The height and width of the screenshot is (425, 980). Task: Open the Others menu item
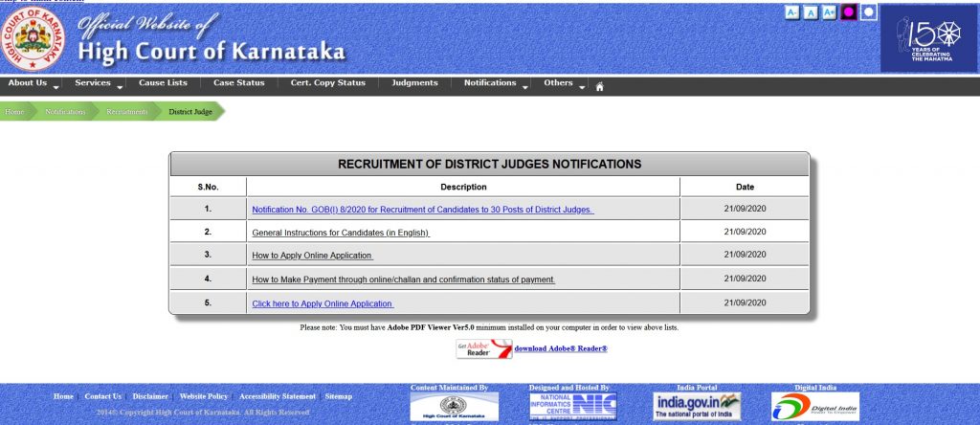click(x=558, y=82)
